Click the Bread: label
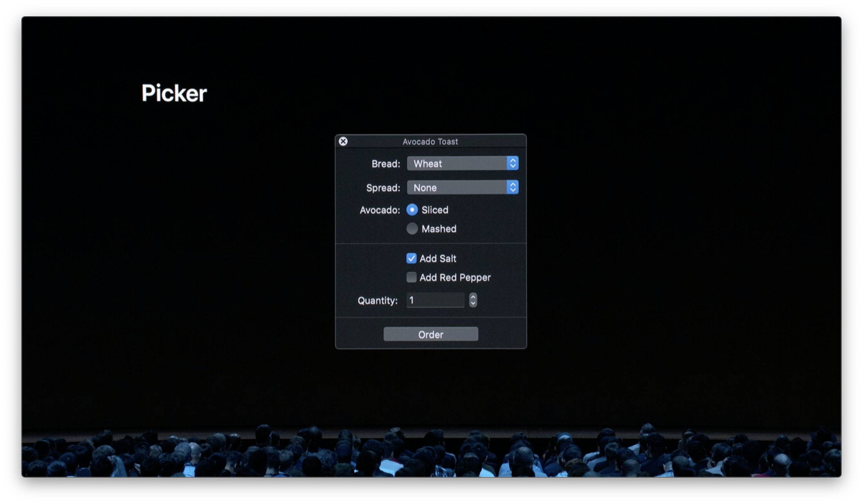Image resolution: width=863 pixels, height=504 pixels. [x=386, y=164]
